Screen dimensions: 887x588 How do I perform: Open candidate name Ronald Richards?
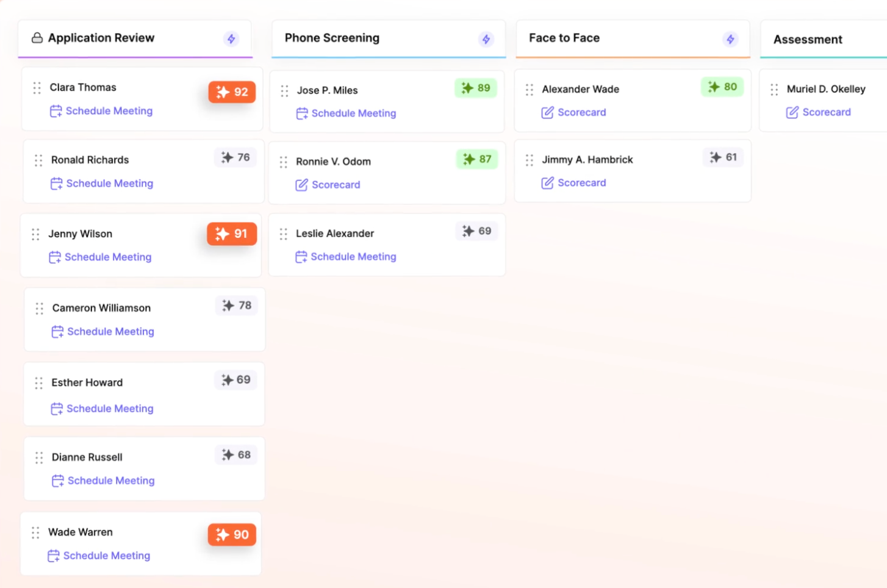(90, 160)
